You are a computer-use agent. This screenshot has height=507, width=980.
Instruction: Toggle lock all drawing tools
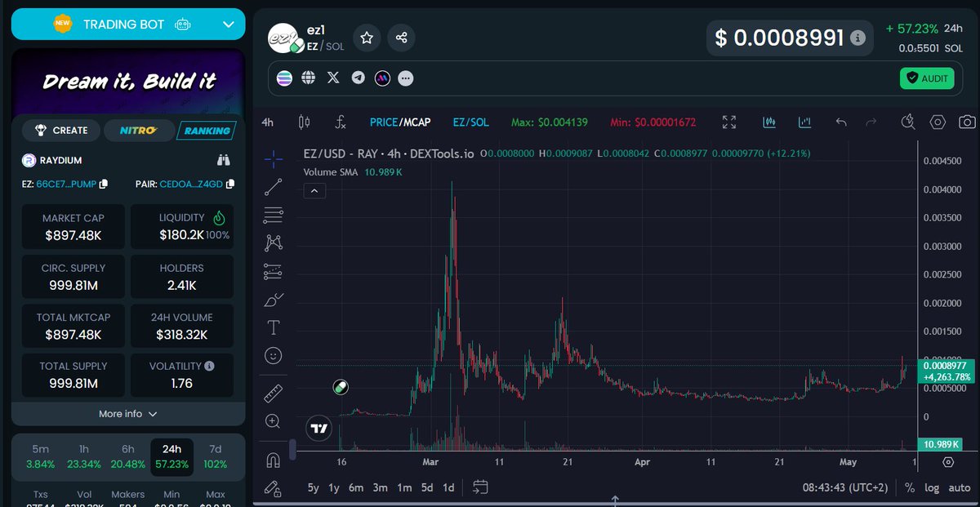274,488
